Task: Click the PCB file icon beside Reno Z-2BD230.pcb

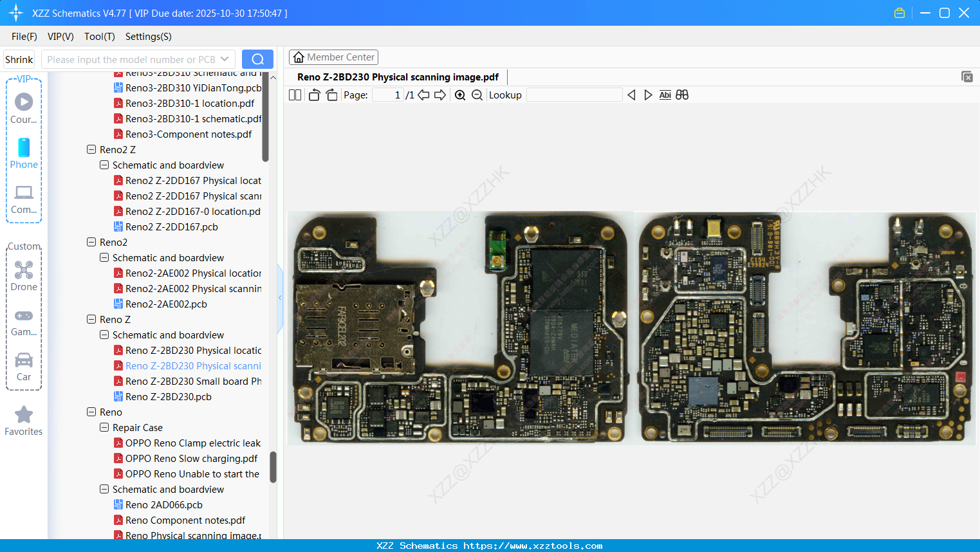Action: point(118,396)
